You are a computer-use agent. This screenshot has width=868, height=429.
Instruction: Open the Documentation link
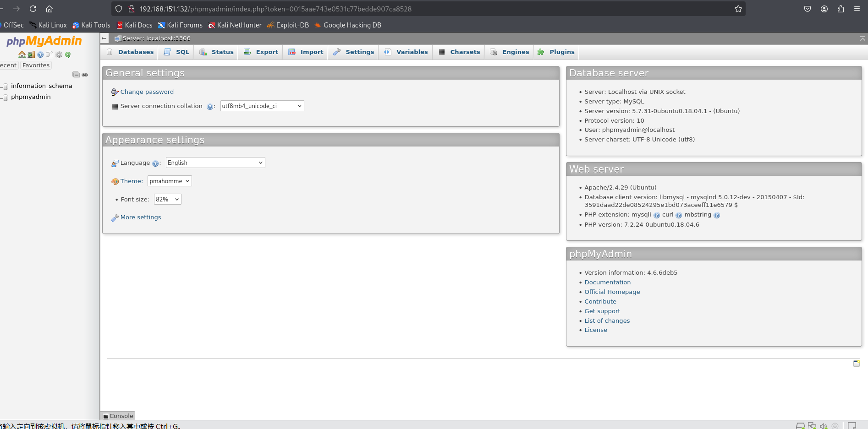point(607,282)
